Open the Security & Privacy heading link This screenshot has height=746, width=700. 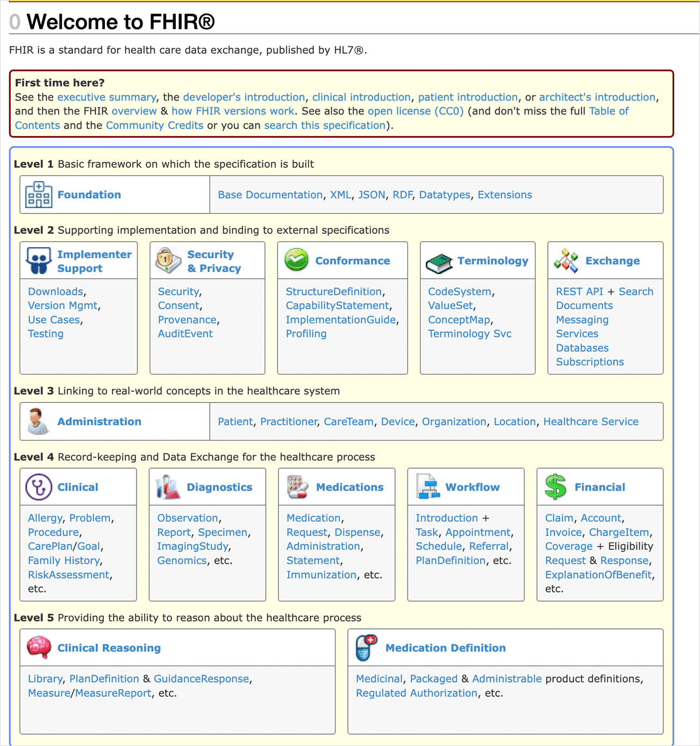[214, 261]
